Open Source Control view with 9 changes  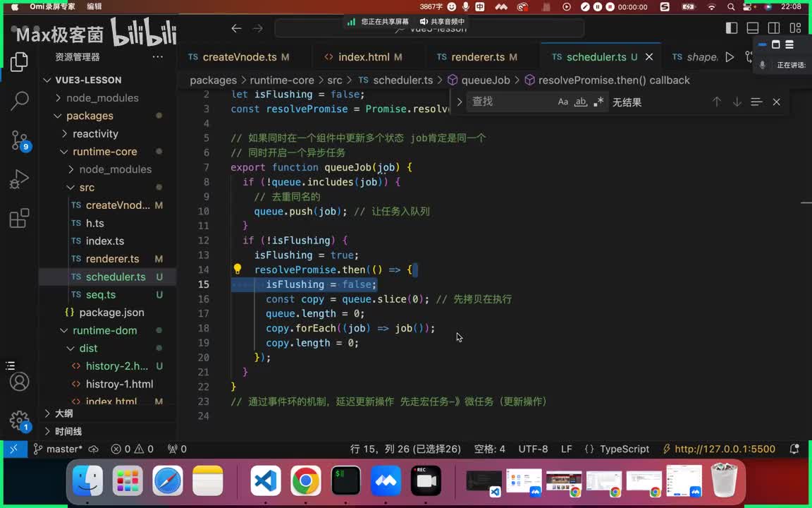pos(20,140)
